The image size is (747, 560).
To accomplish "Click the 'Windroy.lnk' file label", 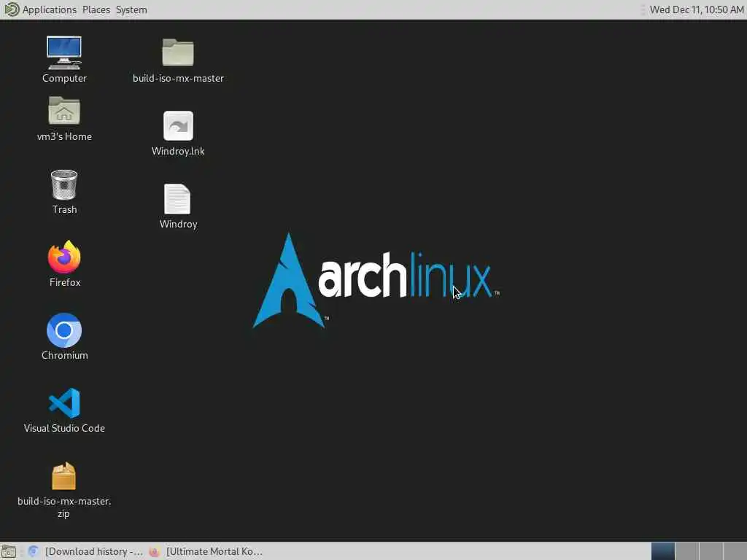I will coord(178,151).
